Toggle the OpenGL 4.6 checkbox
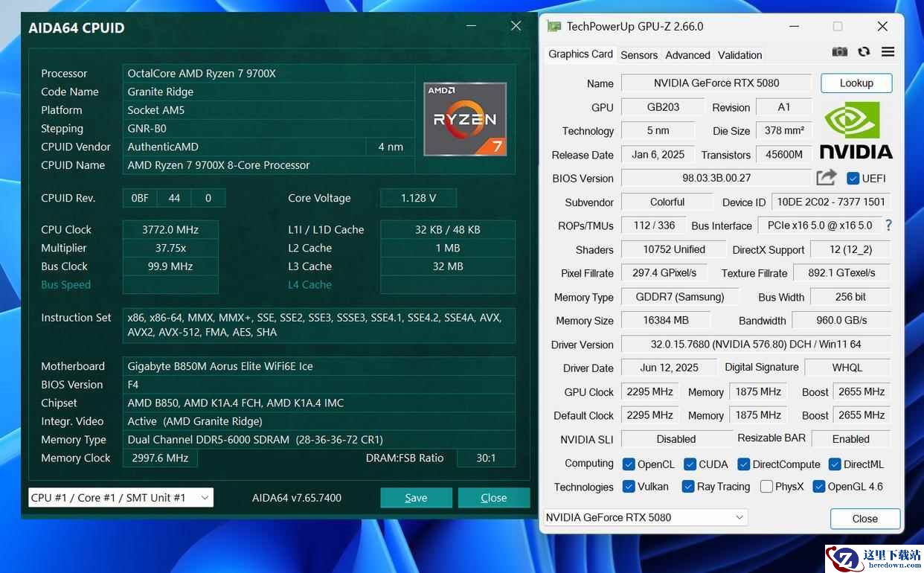Image resolution: width=924 pixels, height=573 pixels. coord(819,487)
